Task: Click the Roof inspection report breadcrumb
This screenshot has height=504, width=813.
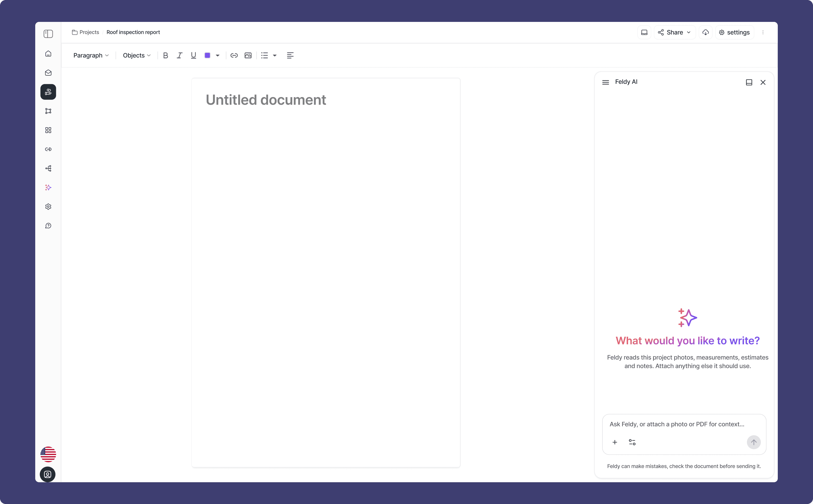Action: click(133, 32)
